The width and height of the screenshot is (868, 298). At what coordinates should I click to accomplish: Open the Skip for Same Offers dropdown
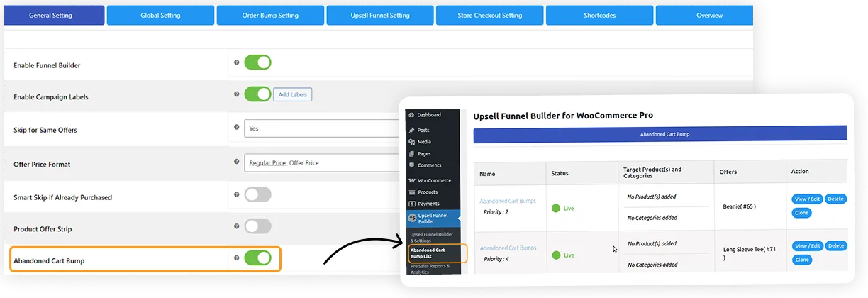click(x=322, y=129)
